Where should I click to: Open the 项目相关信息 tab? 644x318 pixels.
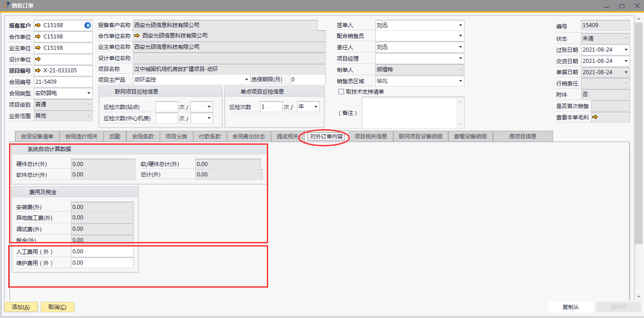(370, 136)
